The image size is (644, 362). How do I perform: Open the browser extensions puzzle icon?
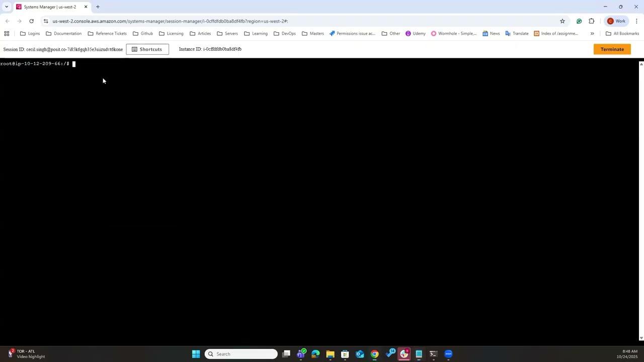[x=592, y=21]
